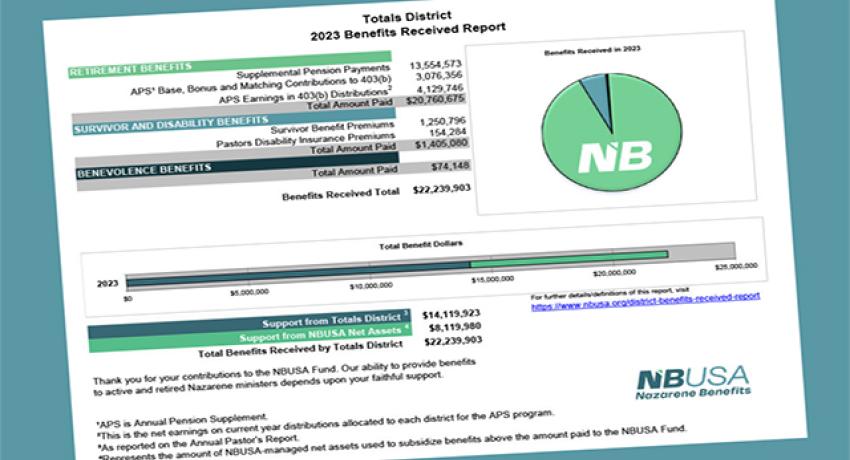
Task: Select the survivor and disability total $1,405,080
Action: tap(441, 144)
